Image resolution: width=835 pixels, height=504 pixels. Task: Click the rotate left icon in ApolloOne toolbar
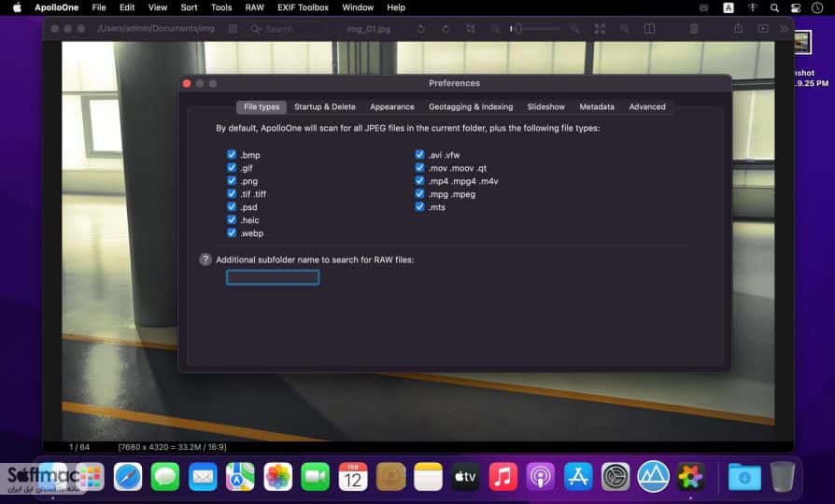[420, 29]
